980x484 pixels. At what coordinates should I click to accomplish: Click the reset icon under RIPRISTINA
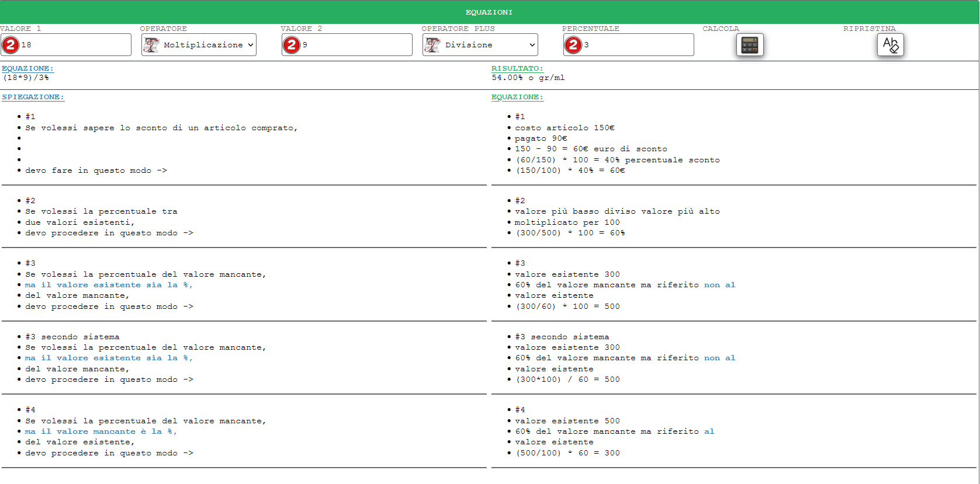[891, 45]
